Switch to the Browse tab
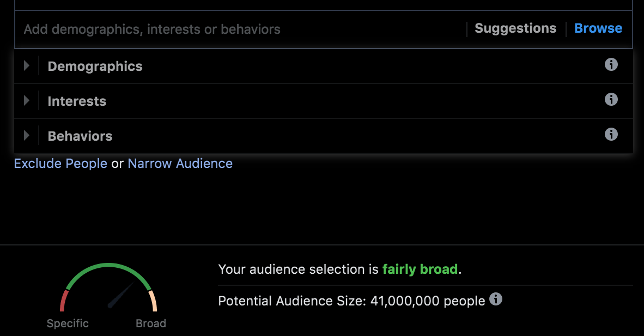 pos(598,28)
